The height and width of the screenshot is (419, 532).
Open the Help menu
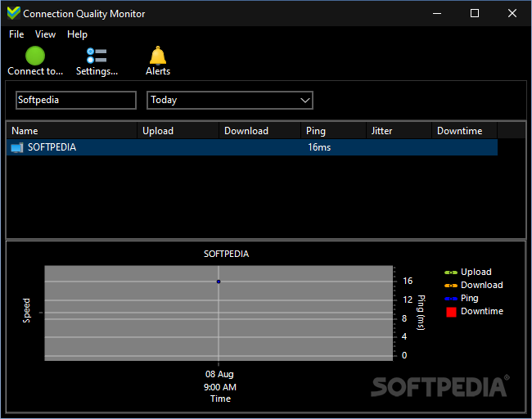[77, 34]
